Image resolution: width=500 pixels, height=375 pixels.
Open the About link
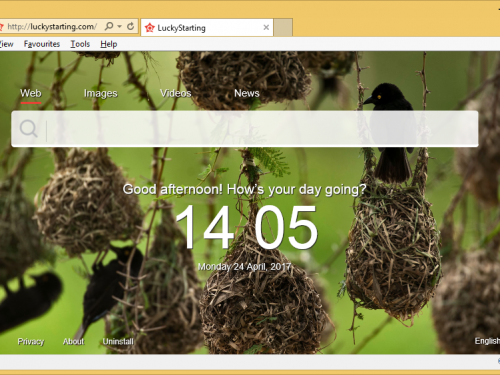click(73, 341)
